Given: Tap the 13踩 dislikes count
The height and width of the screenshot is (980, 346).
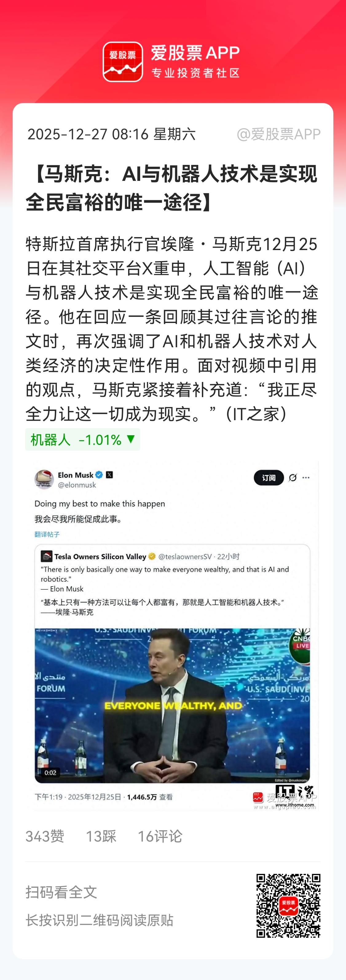Looking at the screenshot, I should [101, 836].
